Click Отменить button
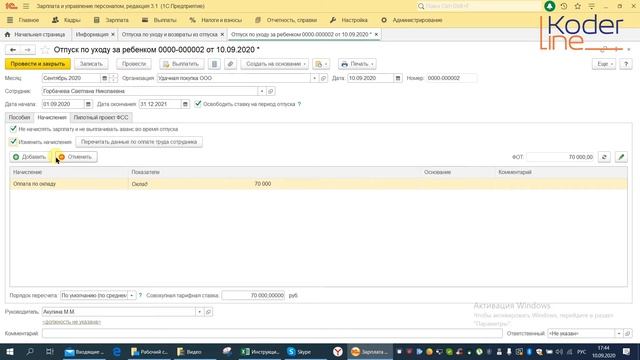The height and width of the screenshot is (360, 640). [x=76, y=157]
